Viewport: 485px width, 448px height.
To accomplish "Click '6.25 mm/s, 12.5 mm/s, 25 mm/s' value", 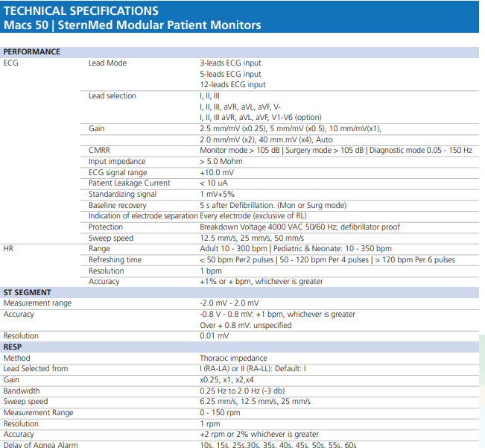I will [256, 402].
